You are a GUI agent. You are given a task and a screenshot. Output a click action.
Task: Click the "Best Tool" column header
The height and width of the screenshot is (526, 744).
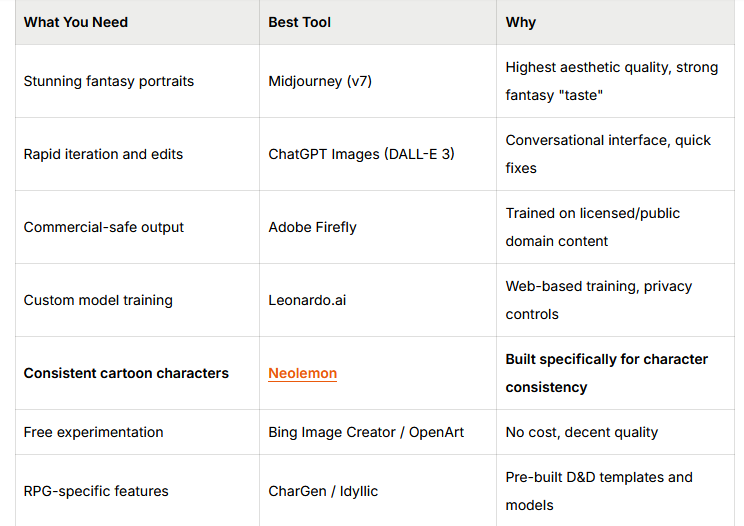tap(300, 22)
